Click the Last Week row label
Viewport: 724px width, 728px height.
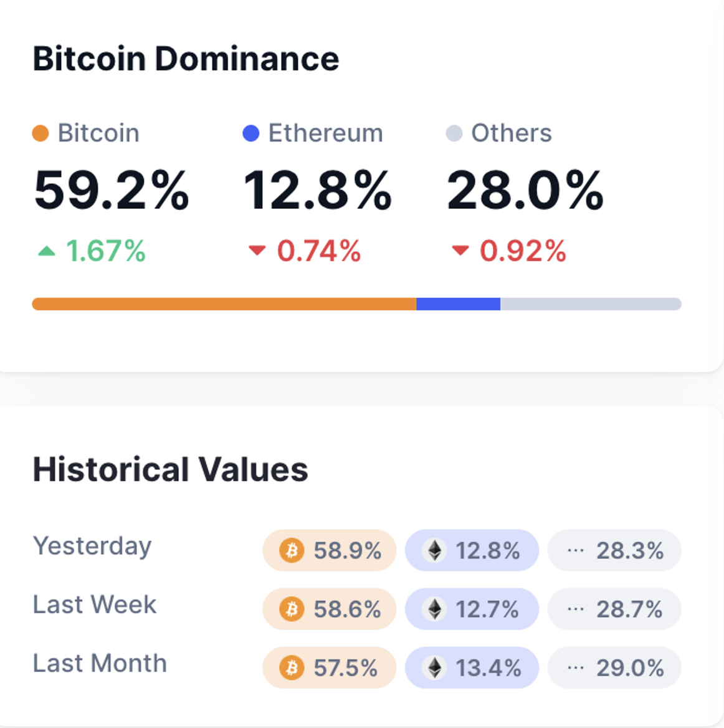click(95, 605)
